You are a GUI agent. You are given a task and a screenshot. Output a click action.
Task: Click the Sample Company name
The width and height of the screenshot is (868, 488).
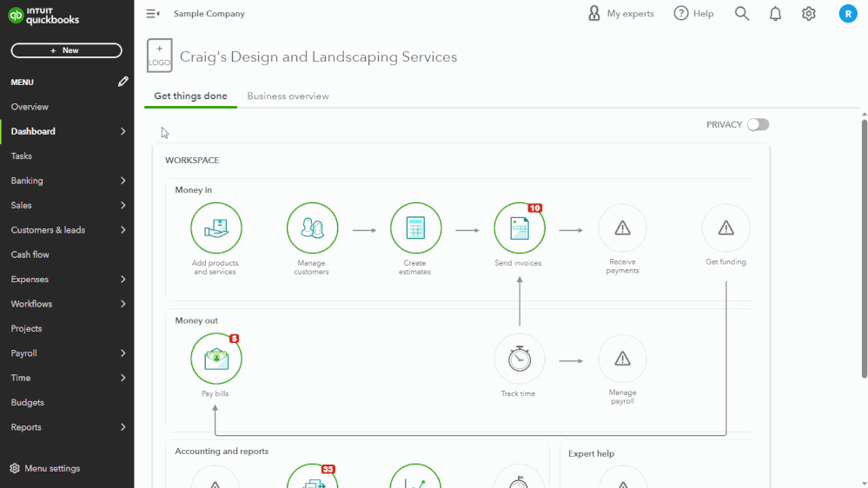(x=209, y=14)
